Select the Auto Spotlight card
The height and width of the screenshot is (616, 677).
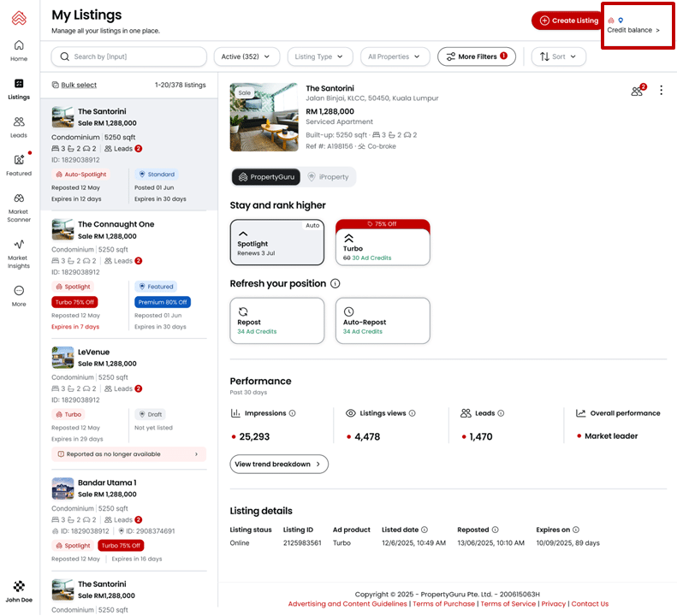click(277, 243)
